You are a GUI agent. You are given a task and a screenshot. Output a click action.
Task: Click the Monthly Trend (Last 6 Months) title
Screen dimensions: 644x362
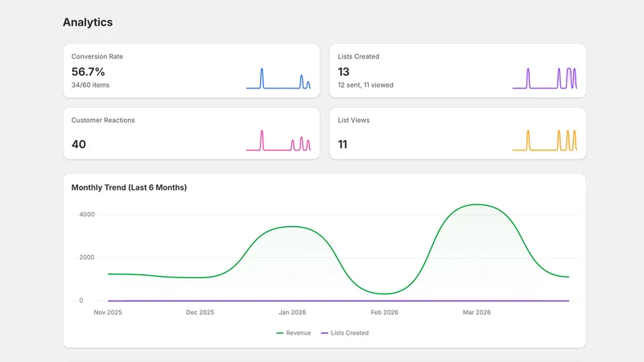pos(129,187)
